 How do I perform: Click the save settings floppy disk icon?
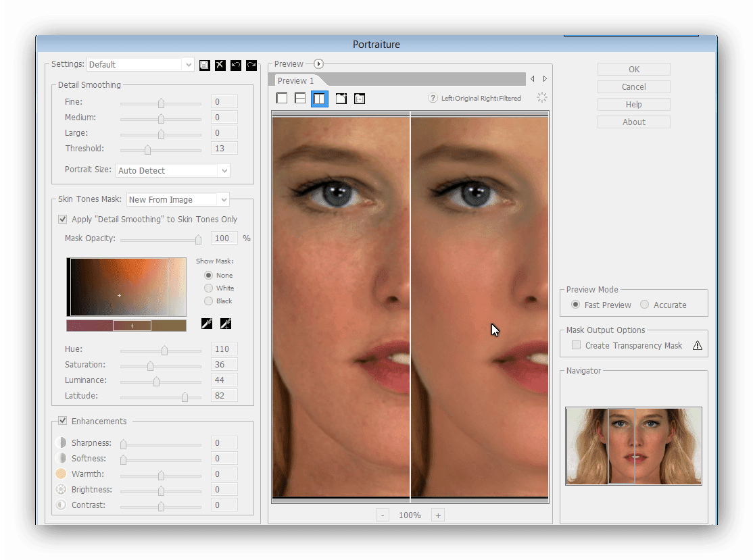[x=205, y=65]
